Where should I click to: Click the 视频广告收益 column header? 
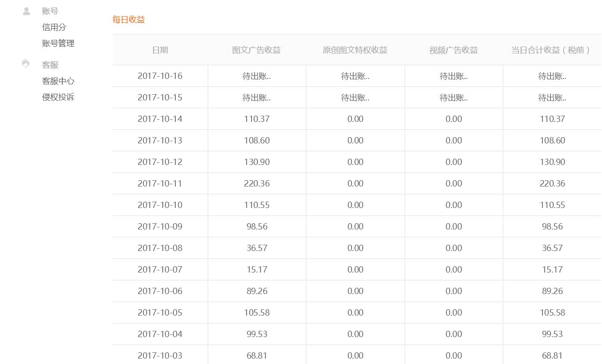pyautogui.click(x=454, y=50)
